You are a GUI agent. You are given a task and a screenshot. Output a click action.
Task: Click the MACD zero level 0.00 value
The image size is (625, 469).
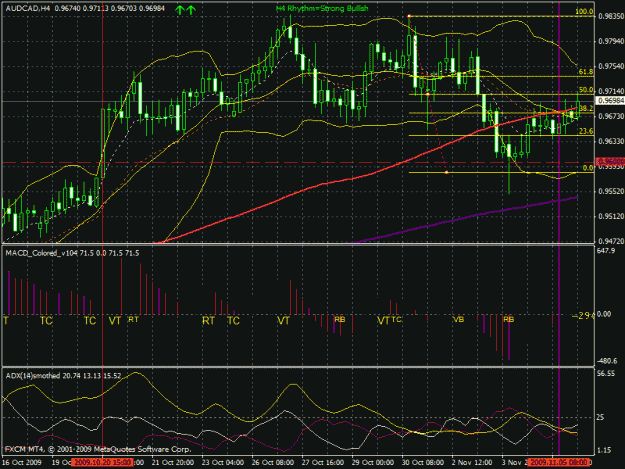[x=604, y=314]
